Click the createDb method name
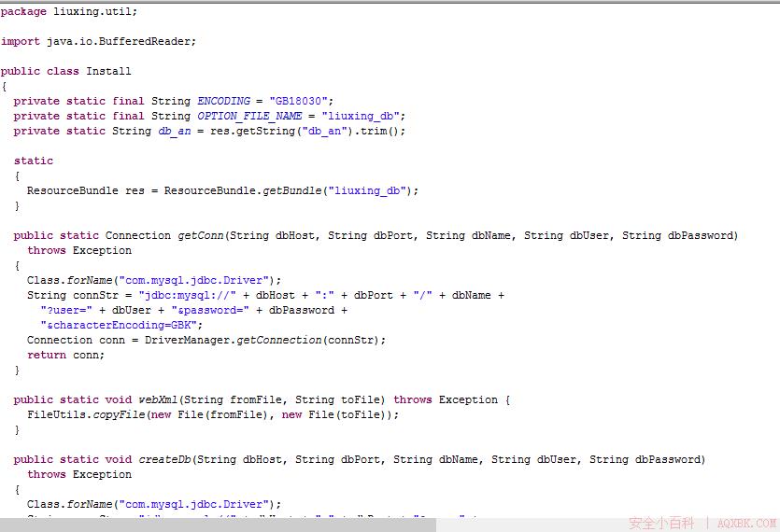This screenshot has width=780, height=532. [164, 459]
